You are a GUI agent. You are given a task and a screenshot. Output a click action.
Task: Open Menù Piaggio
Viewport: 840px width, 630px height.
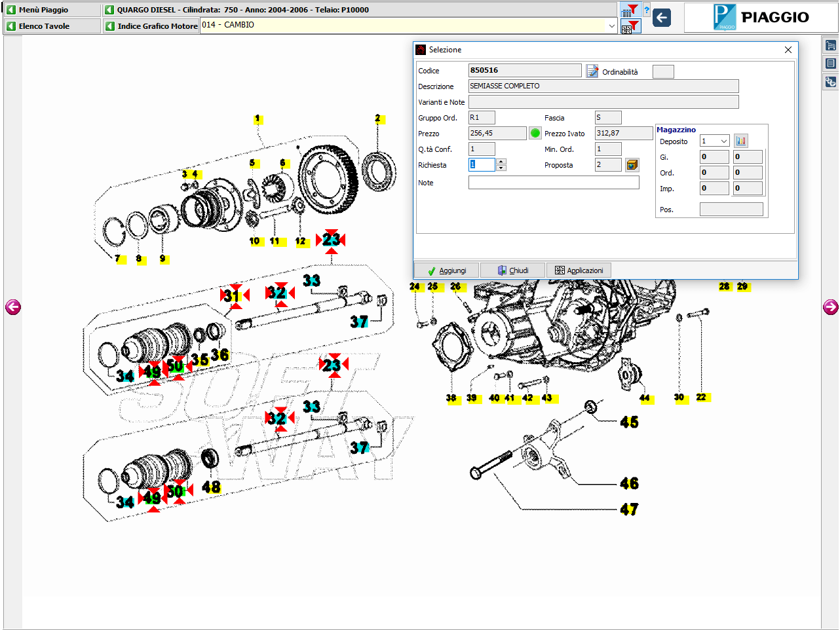[x=52, y=10]
